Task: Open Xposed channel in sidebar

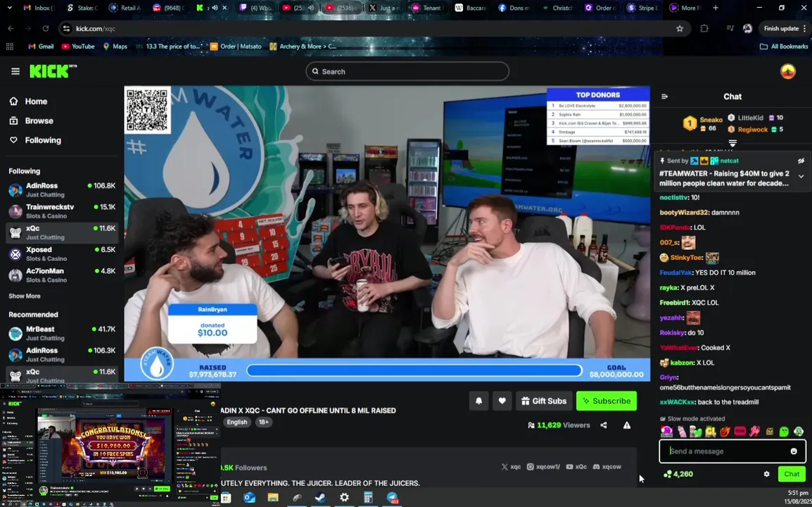Action: point(62,254)
